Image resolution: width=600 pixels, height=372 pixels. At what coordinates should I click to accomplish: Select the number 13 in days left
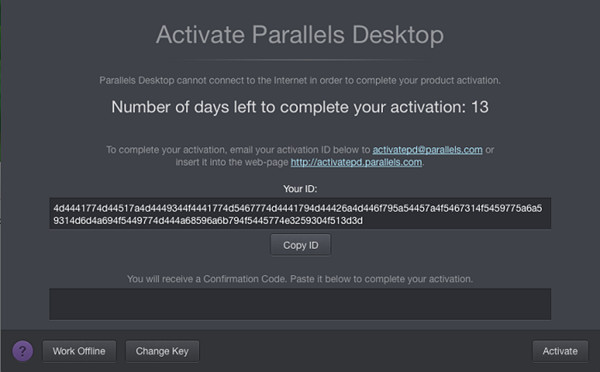point(480,107)
